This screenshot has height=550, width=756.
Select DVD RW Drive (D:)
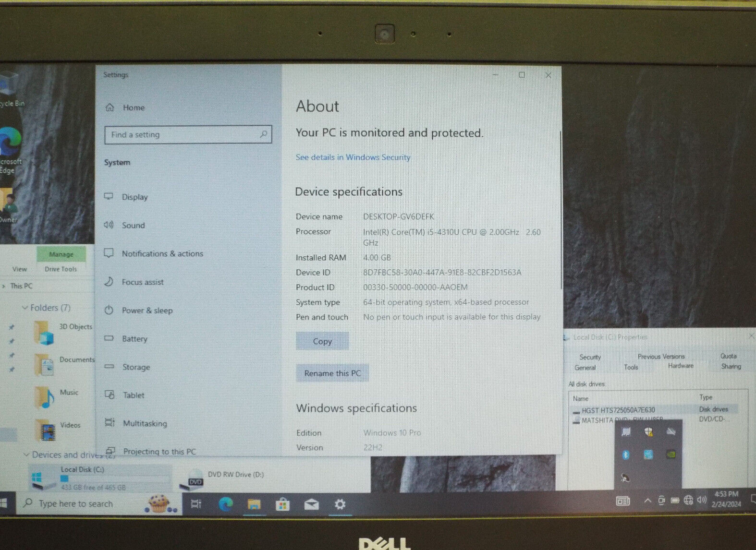click(222, 478)
